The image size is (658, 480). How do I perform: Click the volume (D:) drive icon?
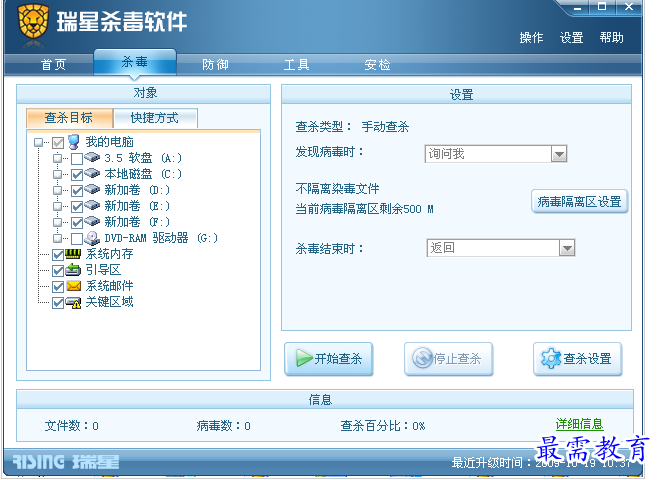click(x=92, y=189)
